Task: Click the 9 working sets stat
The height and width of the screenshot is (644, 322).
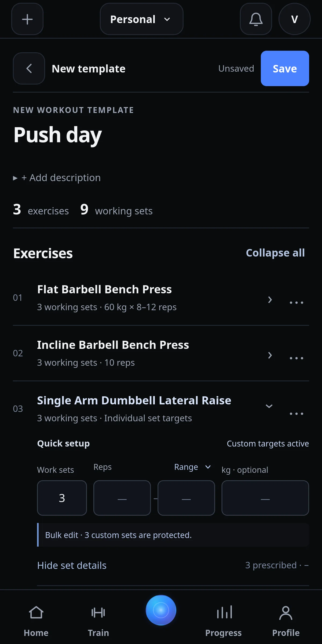Action: (116, 210)
